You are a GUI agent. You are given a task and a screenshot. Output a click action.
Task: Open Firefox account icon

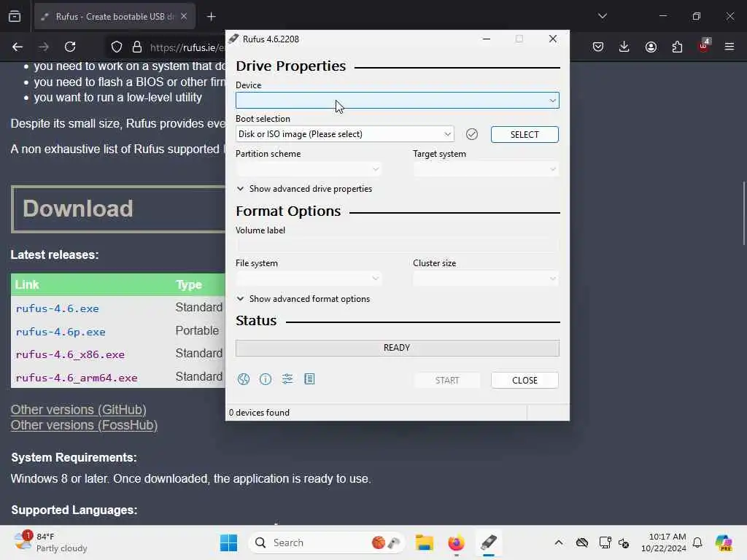(651, 47)
